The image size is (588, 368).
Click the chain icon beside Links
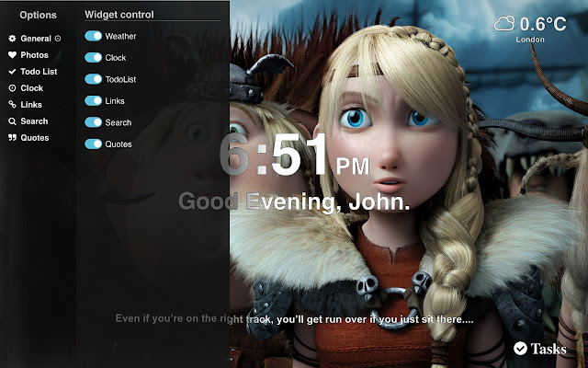12,104
